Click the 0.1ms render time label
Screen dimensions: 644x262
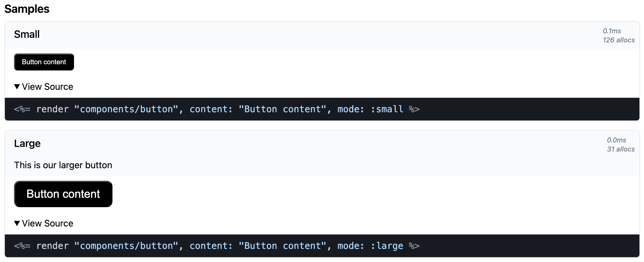tap(612, 31)
